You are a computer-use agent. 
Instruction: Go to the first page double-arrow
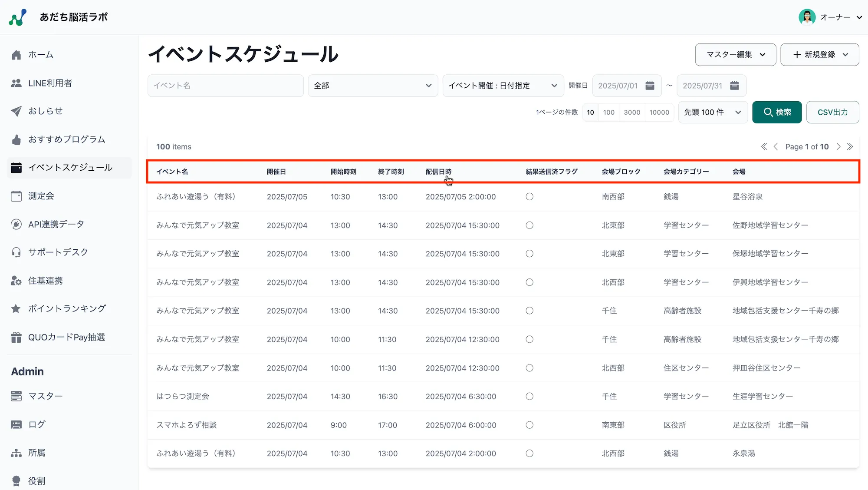click(x=764, y=147)
